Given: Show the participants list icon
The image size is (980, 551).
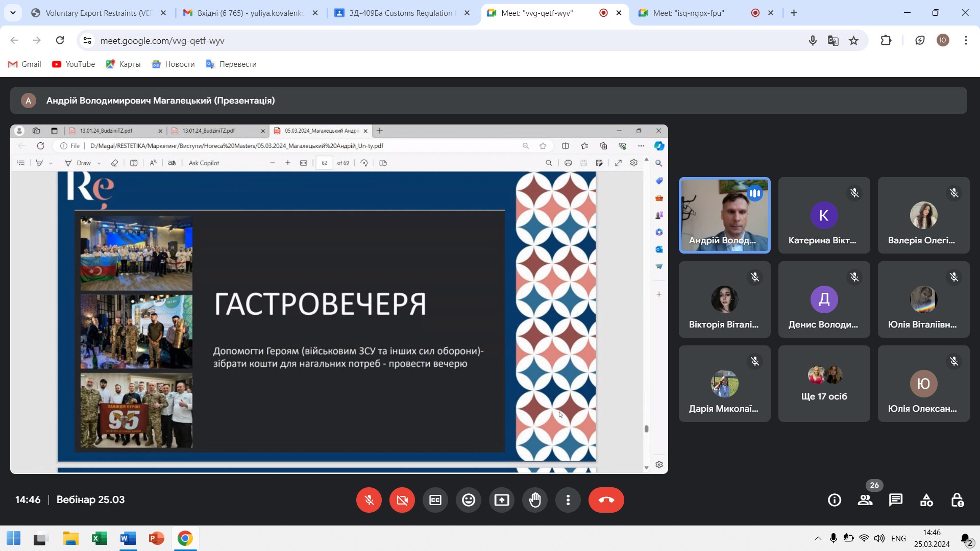Looking at the screenshot, I should [865, 500].
